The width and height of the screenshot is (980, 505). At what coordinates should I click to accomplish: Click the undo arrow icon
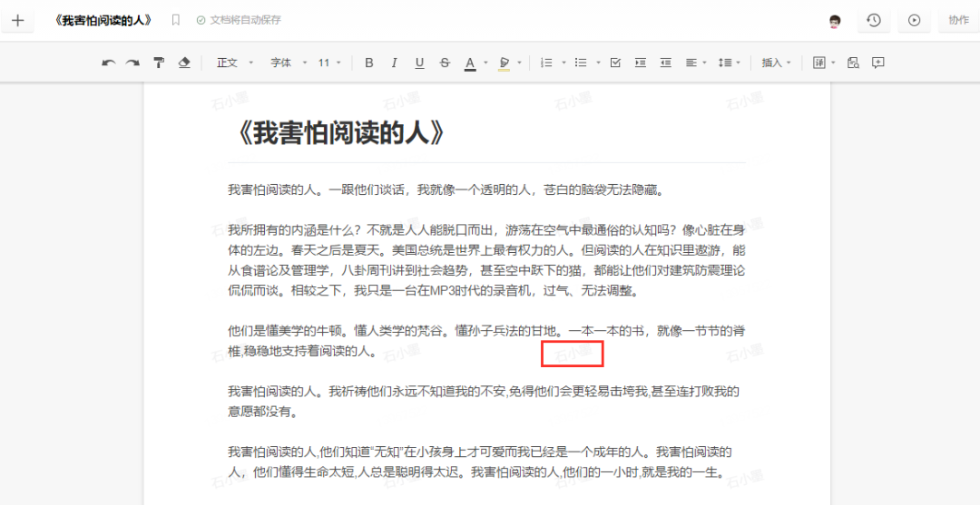pos(109,63)
